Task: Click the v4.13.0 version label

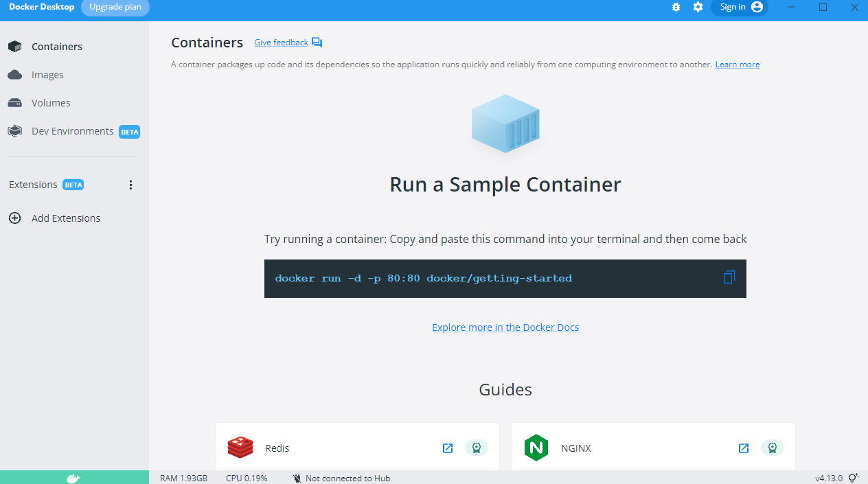Action: coord(829,478)
